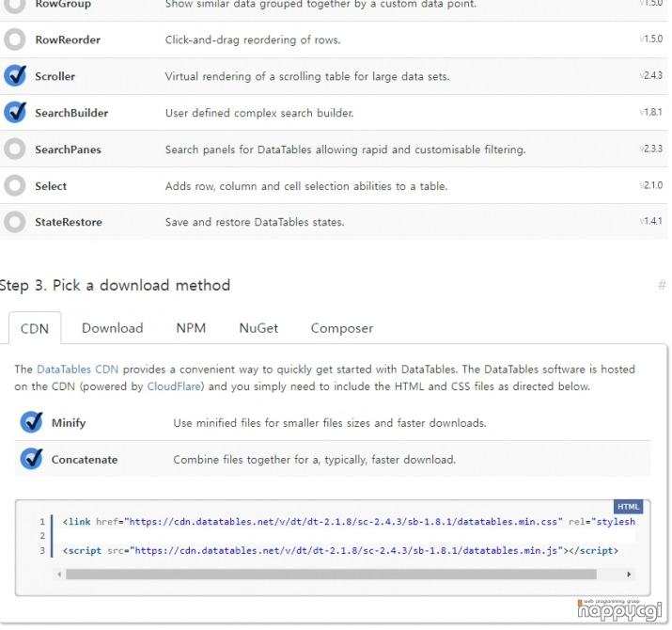
Task: Toggle the Minify option off
Action: (x=31, y=423)
